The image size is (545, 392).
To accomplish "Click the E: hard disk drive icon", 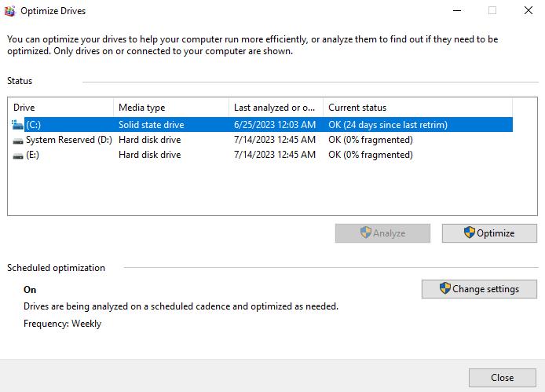I will pos(18,156).
